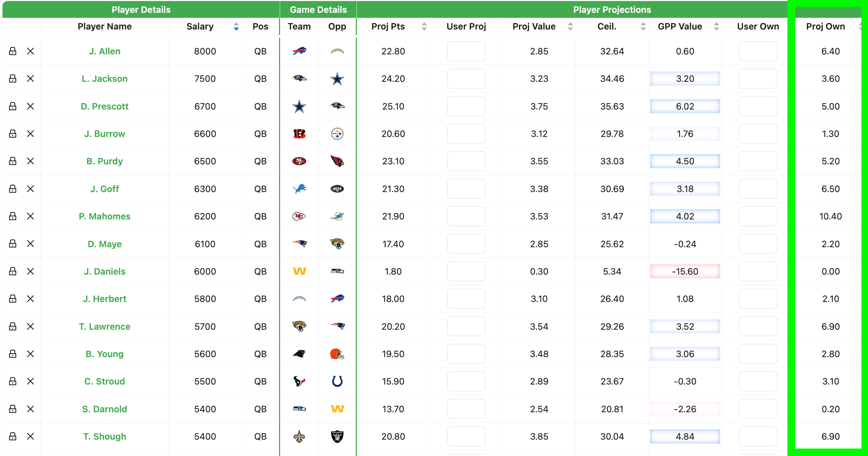This screenshot has height=456, width=868.
Task: Exclude S. Darnold with X icon
Action: click(x=31, y=409)
